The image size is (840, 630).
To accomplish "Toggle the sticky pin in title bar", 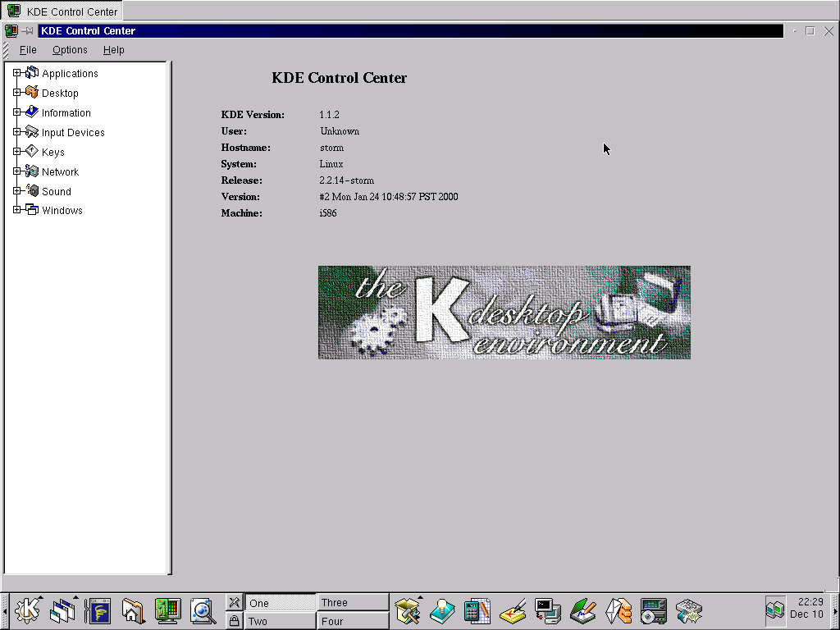I will click(28, 31).
